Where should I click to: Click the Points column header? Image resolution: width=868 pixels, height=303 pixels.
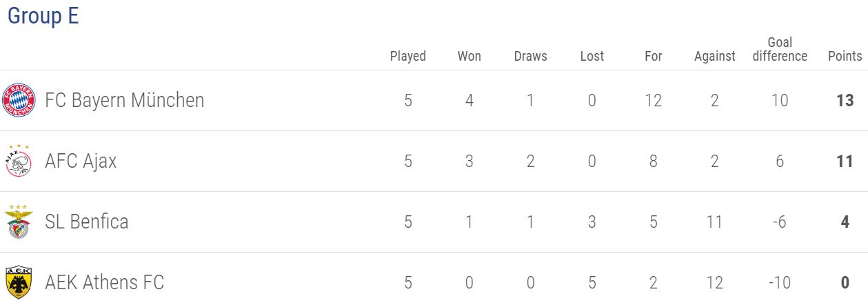click(845, 56)
